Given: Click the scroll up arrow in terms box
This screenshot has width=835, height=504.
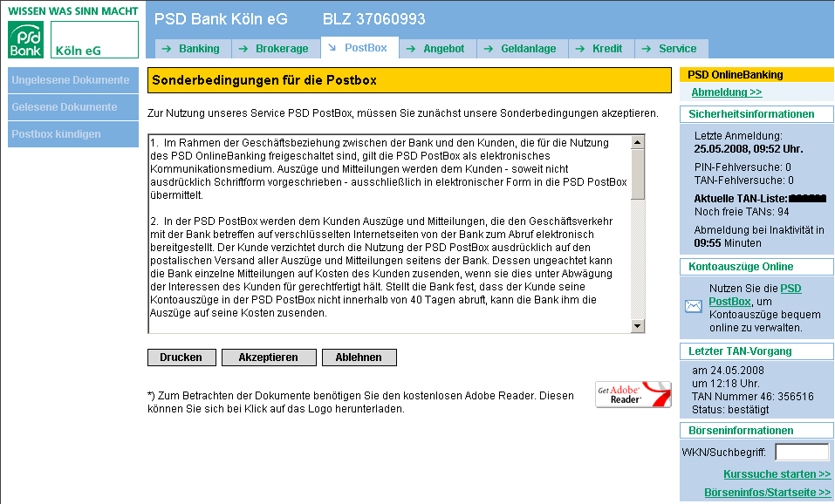Looking at the screenshot, I should [638, 142].
